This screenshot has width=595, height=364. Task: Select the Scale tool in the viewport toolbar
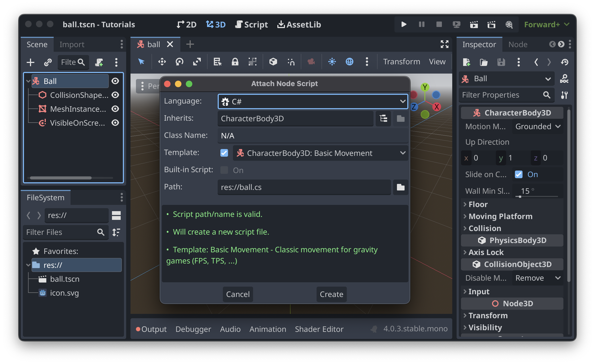(x=197, y=62)
